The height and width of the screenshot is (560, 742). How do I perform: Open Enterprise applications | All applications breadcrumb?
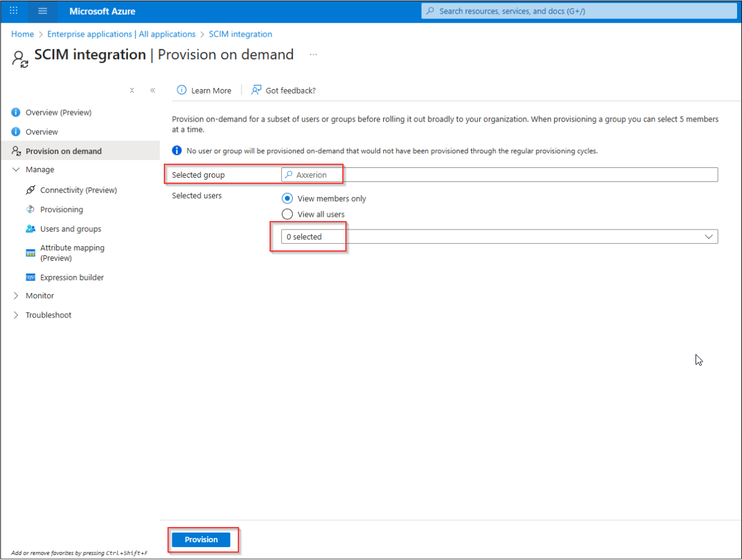click(121, 34)
